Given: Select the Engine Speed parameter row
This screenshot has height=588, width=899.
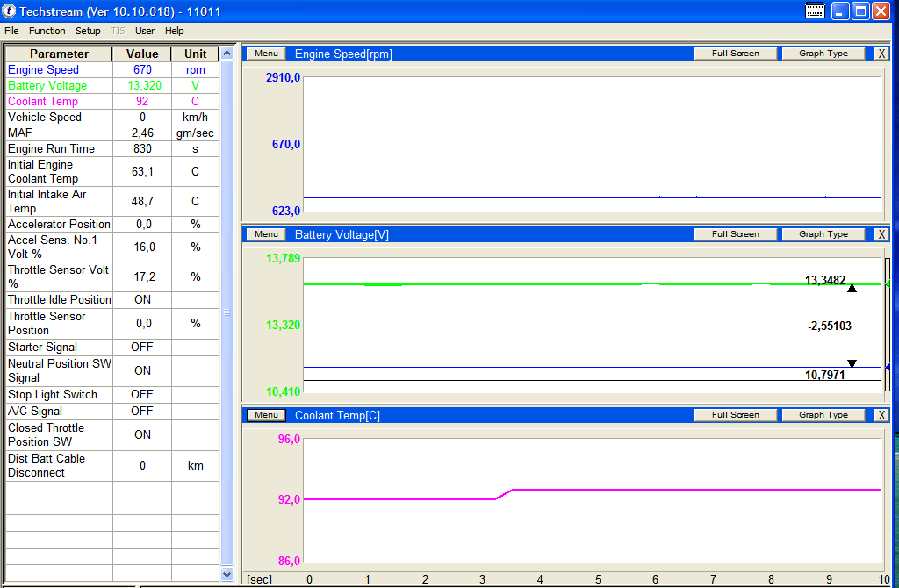Looking at the screenshot, I should [112, 70].
